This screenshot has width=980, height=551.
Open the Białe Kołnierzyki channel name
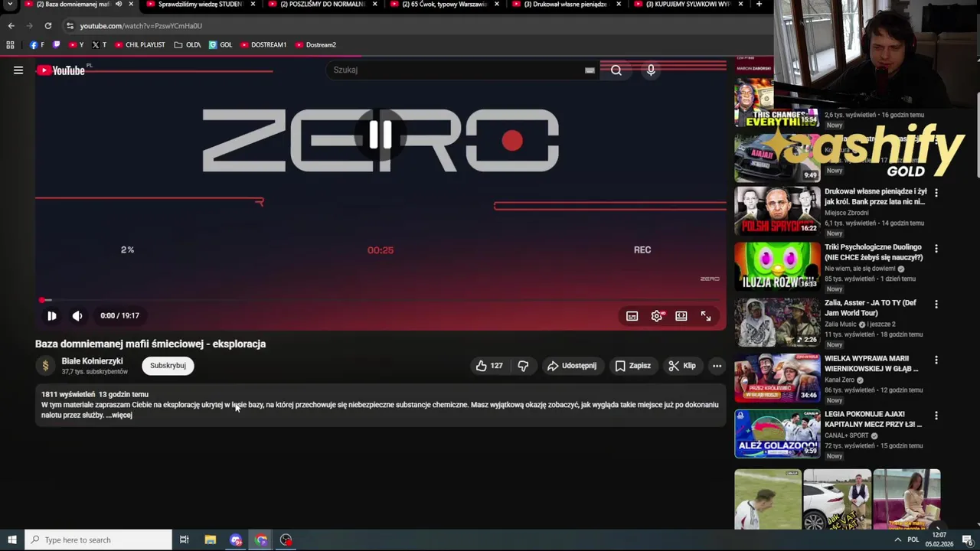tap(92, 361)
